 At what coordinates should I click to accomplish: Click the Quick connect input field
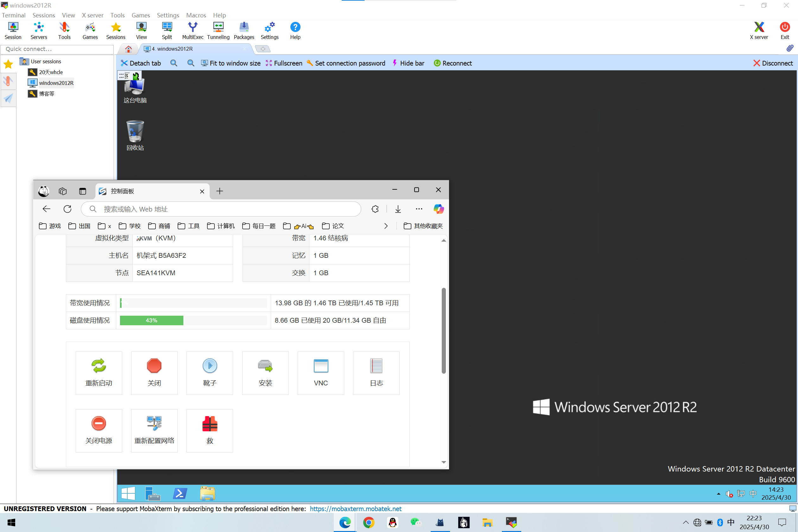click(57, 49)
